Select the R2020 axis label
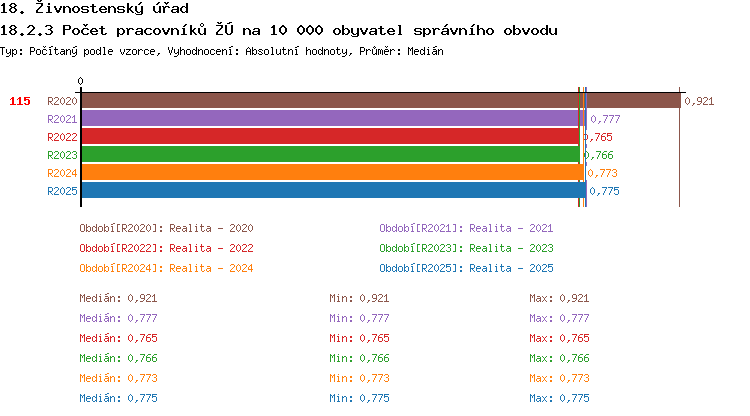The height and width of the screenshot is (416, 750). pos(62,101)
